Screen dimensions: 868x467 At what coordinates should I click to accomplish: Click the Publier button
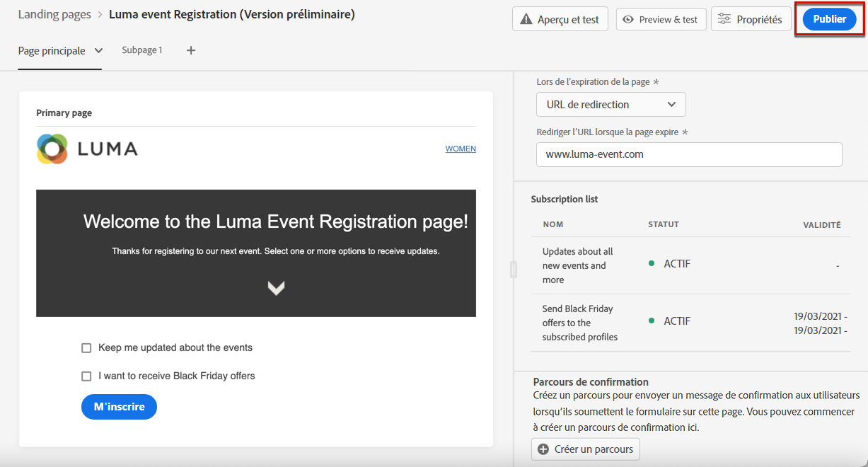coord(829,20)
